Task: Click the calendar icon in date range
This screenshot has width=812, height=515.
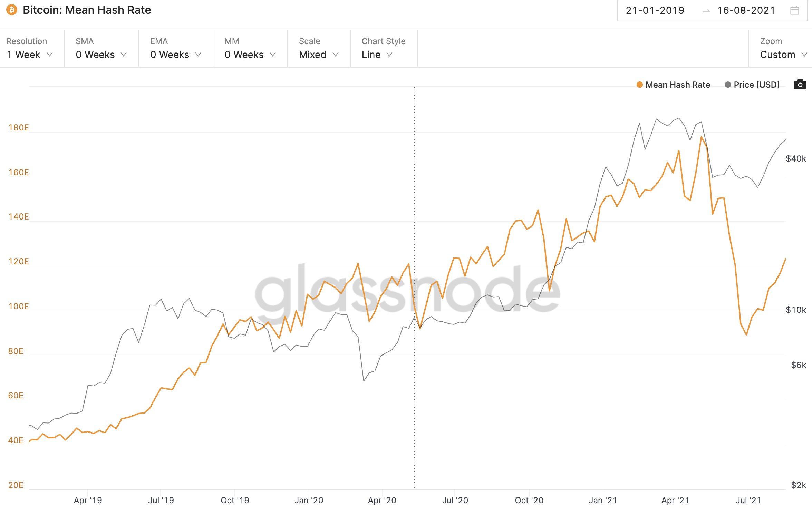Action: (794, 10)
